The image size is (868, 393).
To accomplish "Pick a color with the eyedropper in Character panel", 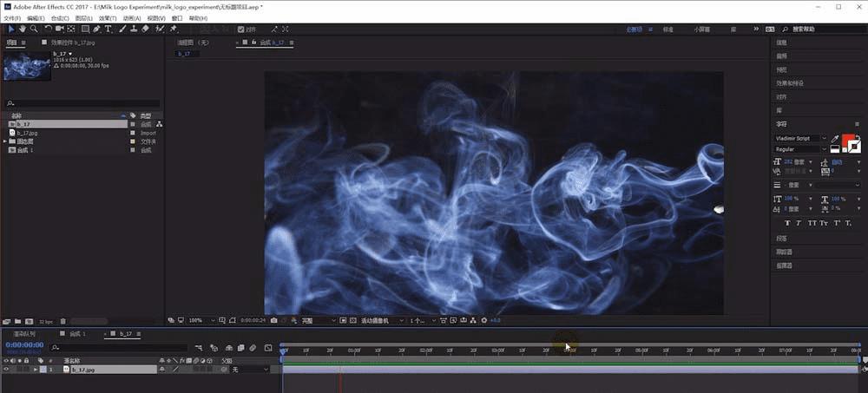I will point(835,138).
